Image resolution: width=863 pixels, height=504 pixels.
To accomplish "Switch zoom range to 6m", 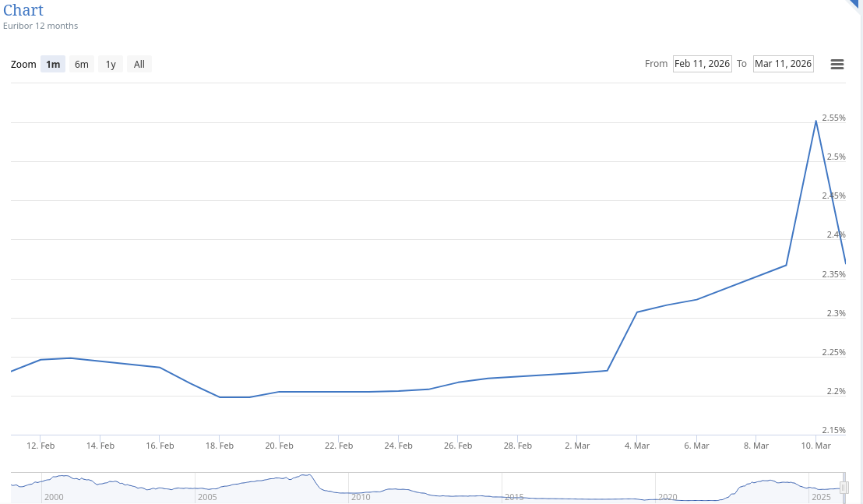I will (82, 65).
